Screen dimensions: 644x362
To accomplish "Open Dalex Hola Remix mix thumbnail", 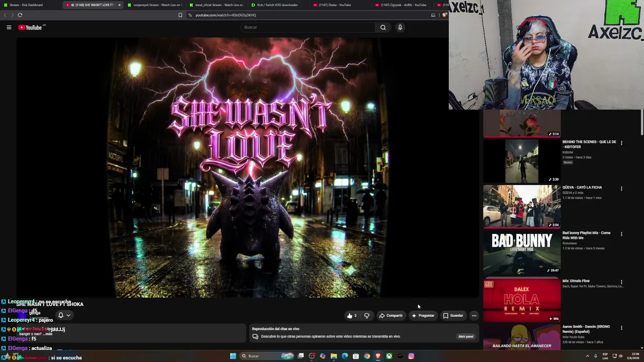I will pyautogui.click(x=522, y=300).
